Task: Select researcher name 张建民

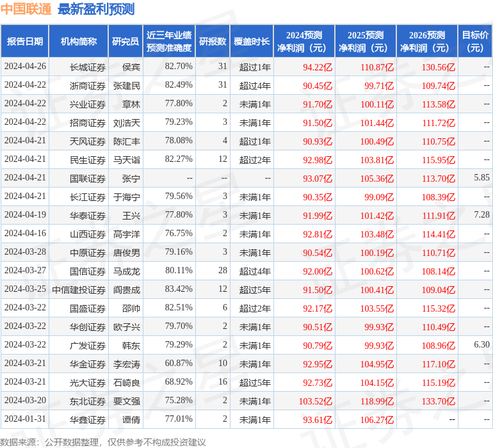Action: coord(127,86)
